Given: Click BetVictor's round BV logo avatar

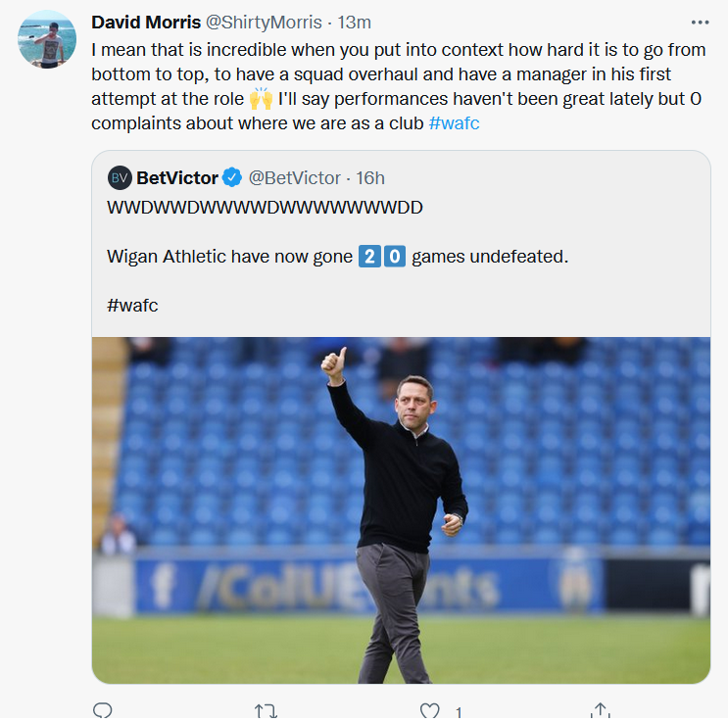Looking at the screenshot, I should click(x=120, y=177).
